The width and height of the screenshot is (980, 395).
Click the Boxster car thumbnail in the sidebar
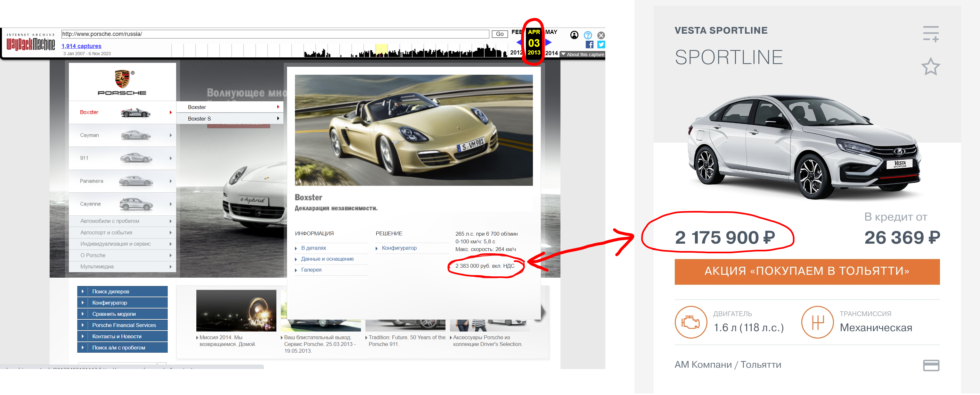tap(135, 112)
